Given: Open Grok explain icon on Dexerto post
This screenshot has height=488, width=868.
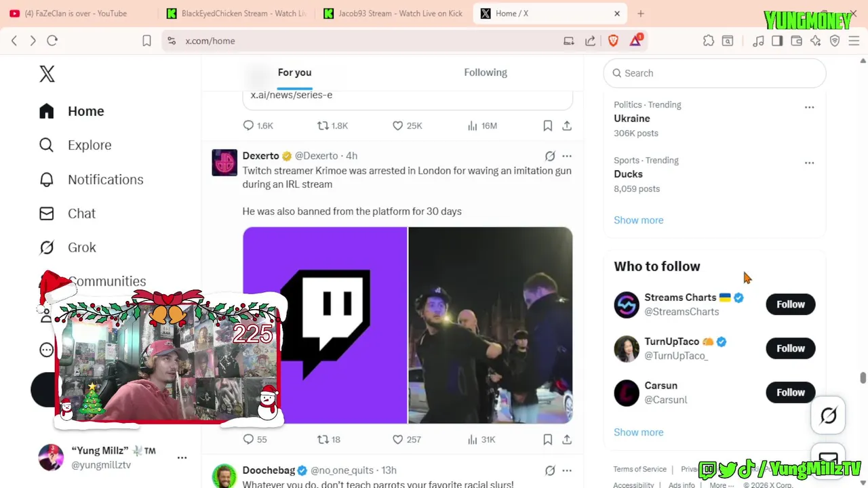Looking at the screenshot, I should (x=550, y=156).
